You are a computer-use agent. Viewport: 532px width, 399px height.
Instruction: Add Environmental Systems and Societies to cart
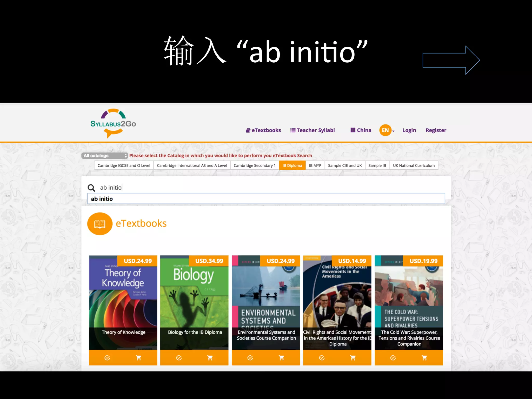[281, 358]
